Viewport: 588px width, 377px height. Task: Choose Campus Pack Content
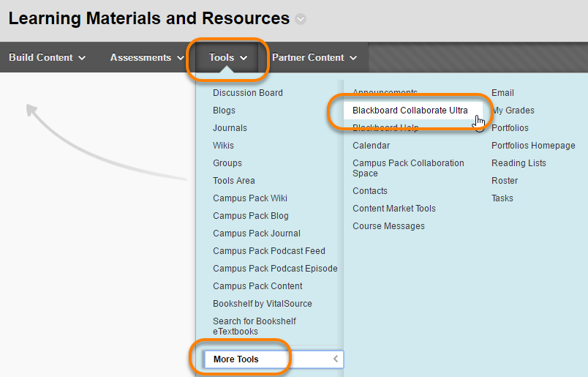[257, 286]
